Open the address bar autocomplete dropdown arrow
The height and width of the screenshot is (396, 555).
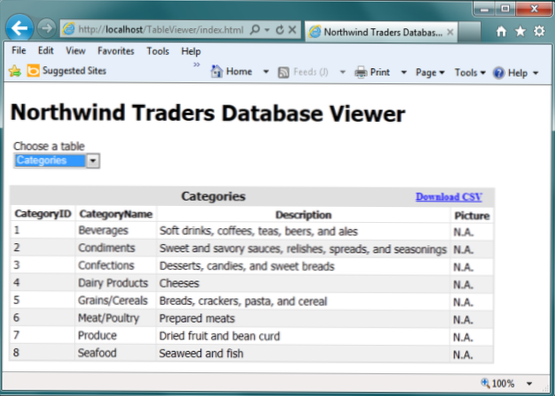(x=267, y=30)
